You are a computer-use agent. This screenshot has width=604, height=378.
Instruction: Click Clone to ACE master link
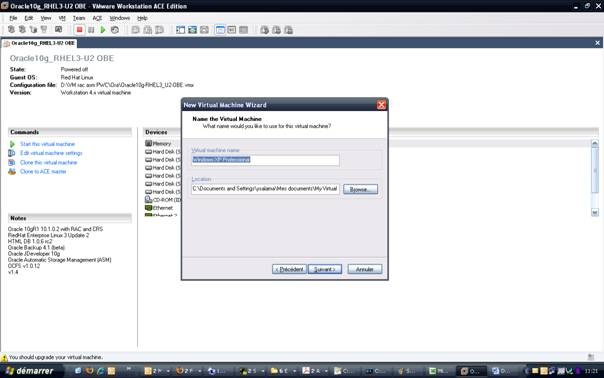tap(43, 171)
